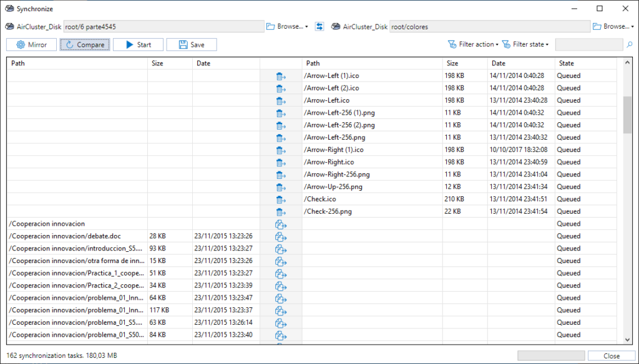
Task: Start the synchronization
Action: click(138, 44)
